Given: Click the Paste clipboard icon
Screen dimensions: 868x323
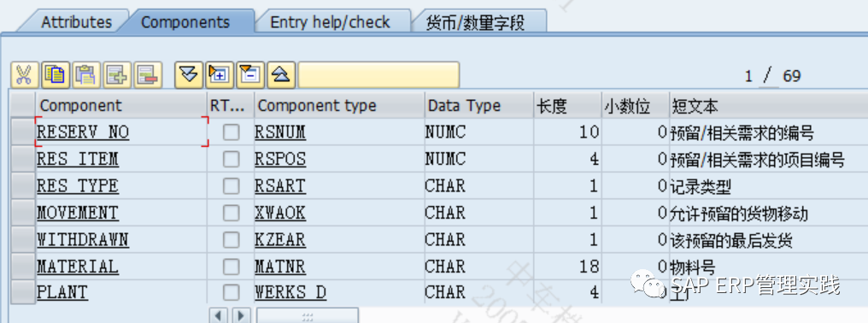Looking at the screenshot, I should pyautogui.click(x=85, y=75).
